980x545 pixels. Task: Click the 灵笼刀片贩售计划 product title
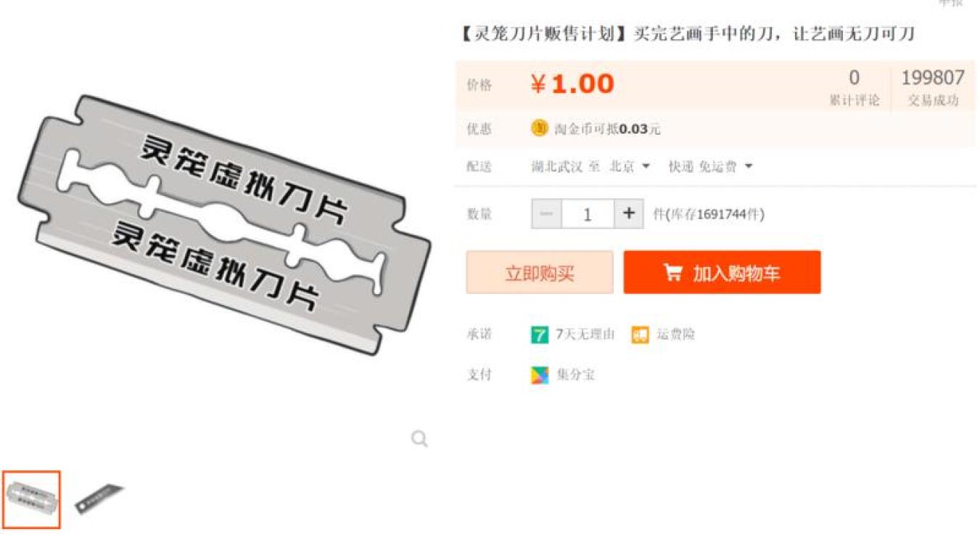pyautogui.click(x=543, y=34)
